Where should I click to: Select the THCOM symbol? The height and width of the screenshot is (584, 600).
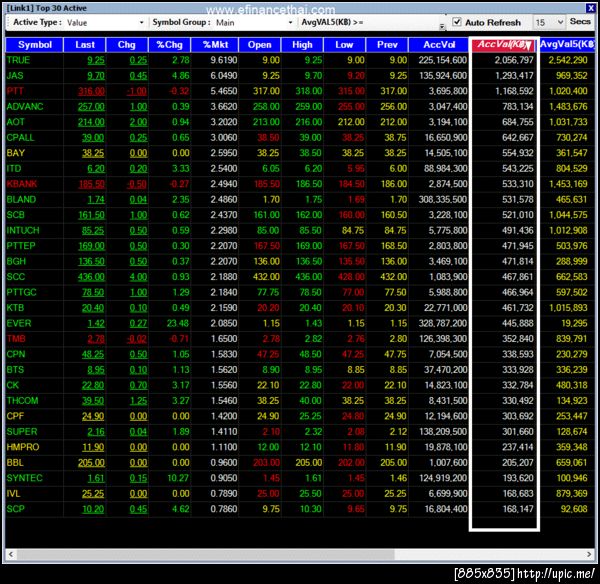[x=22, y=401]
